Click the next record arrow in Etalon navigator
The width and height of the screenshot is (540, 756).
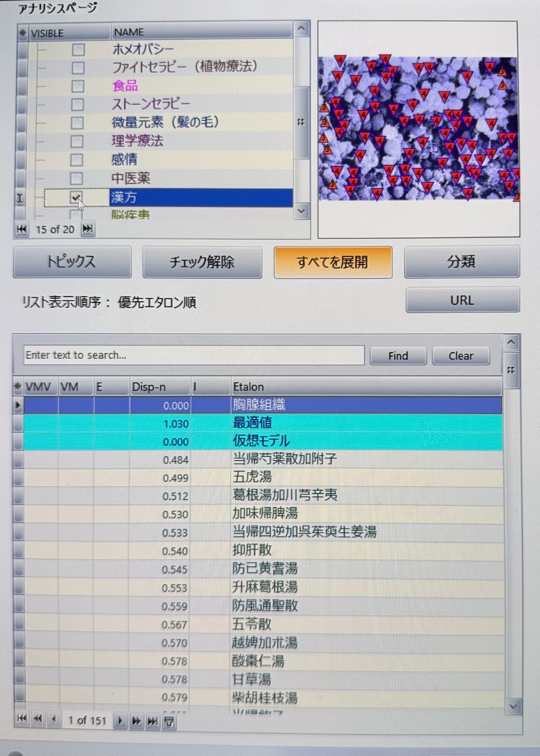click(120, 720)
